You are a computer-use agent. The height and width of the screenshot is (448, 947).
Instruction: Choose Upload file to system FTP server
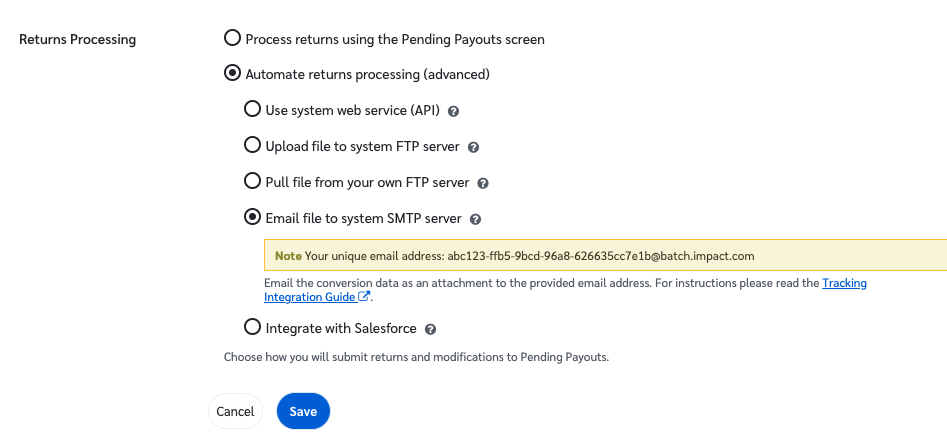(253, 145)
